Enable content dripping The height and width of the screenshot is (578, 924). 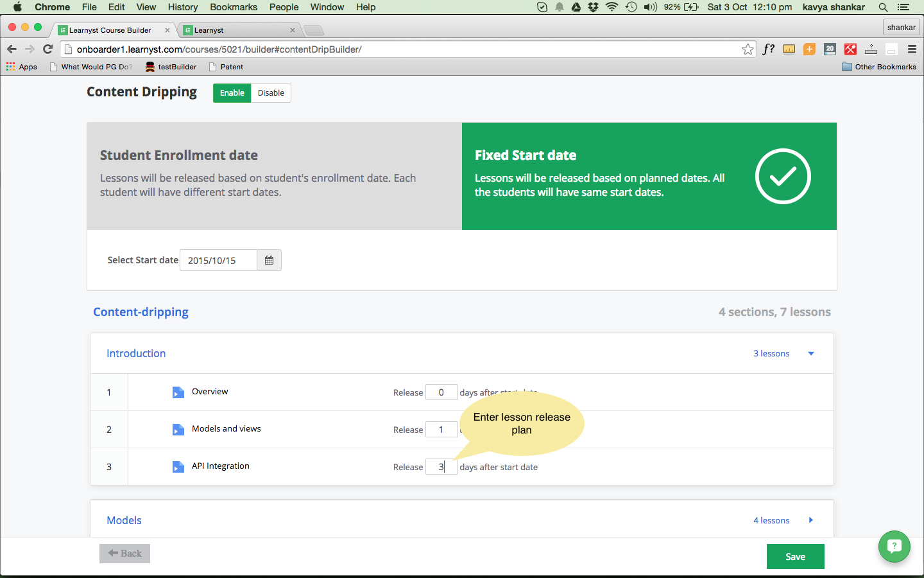pos(232,93)
